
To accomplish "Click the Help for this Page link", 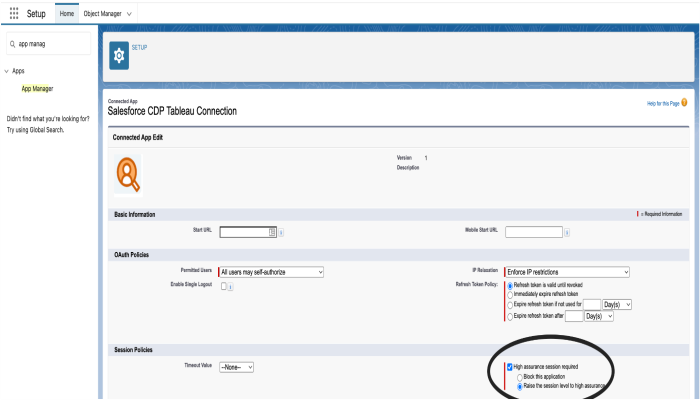I will pos(663,104).
